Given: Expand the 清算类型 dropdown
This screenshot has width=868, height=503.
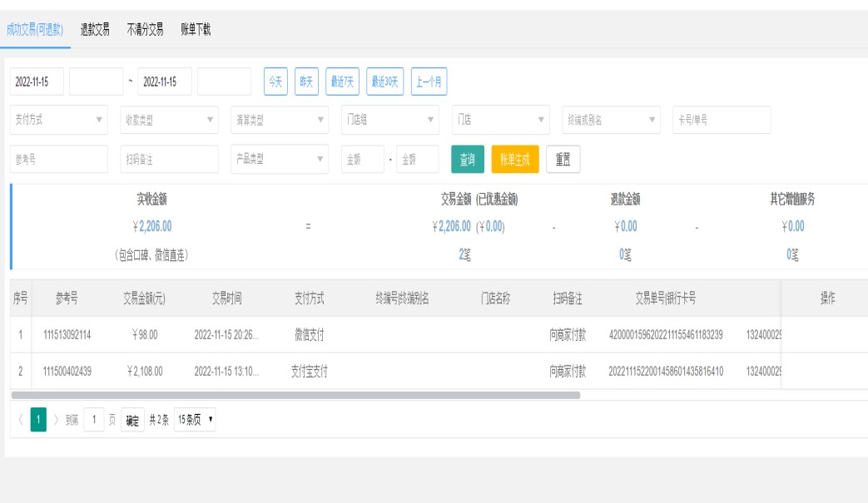Looking at the screenshot, I should pyautogui.click(x=277, y=119).
